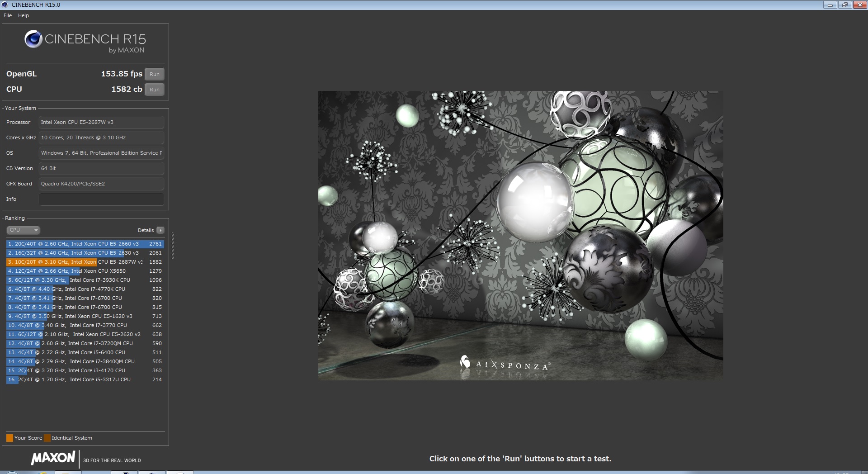Restore down the Cinebench window
Screen dimensions: 868x474
point(844,5)
